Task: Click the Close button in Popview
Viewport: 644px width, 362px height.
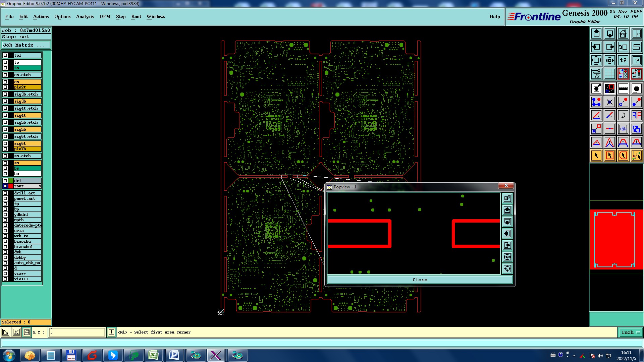Action: [x=420, y=280]
